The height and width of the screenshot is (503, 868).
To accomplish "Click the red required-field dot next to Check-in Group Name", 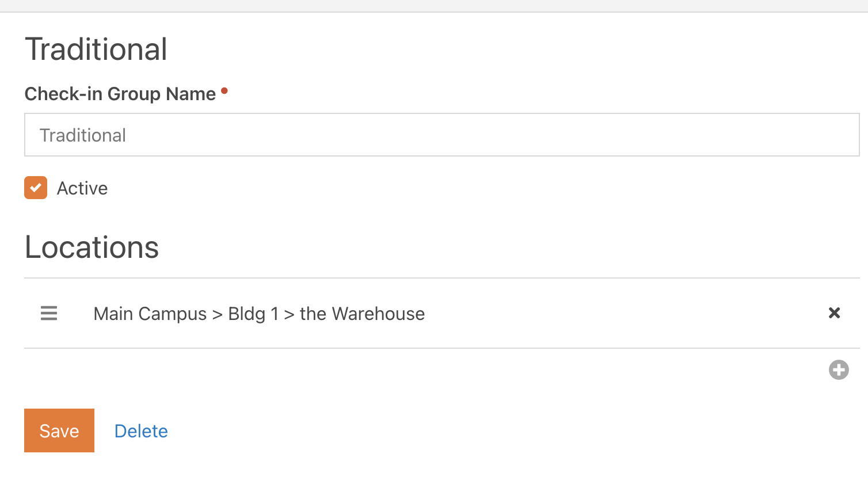I will click(x=224, y=90).
